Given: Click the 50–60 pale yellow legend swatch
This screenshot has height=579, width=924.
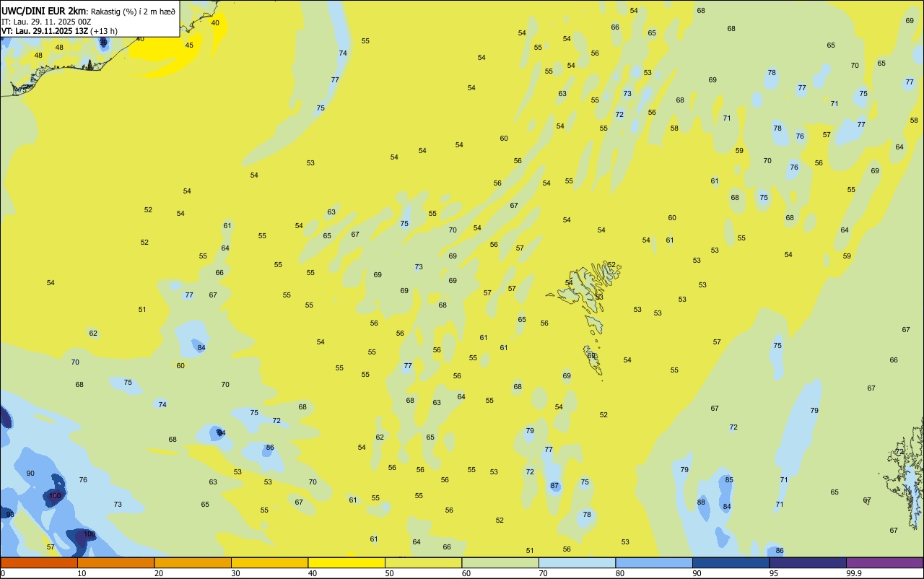Looking at the screenshot, I should [x=423, y=562].
